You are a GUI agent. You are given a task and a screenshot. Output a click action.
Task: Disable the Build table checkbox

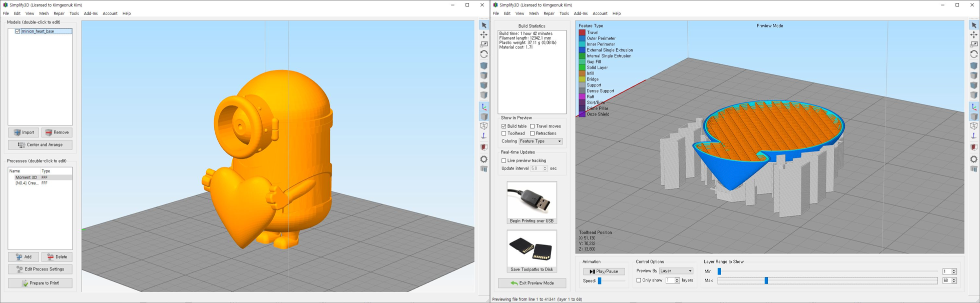coord(504,126)
